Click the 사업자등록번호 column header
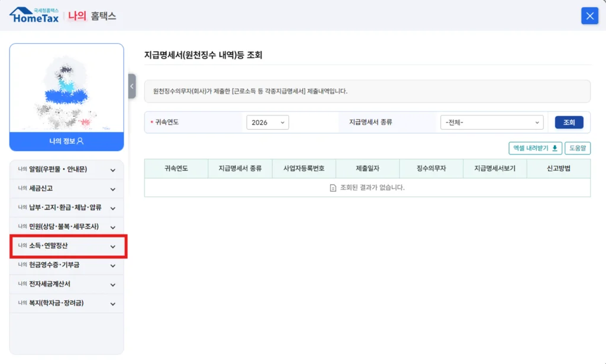This screenshot has height=364, width=606. pos(304,169)
